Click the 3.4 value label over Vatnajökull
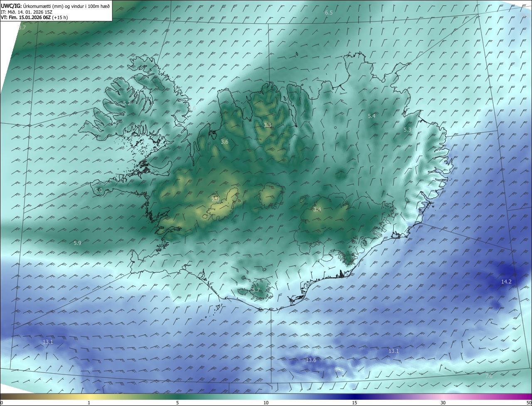This screenshot has width=532, height=406. pos(317,209)
